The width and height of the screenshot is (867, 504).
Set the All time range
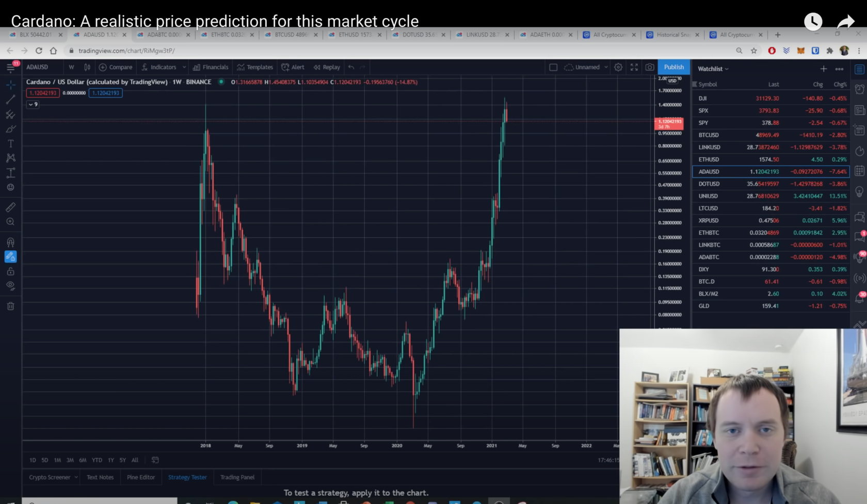(x=135, y=460)
